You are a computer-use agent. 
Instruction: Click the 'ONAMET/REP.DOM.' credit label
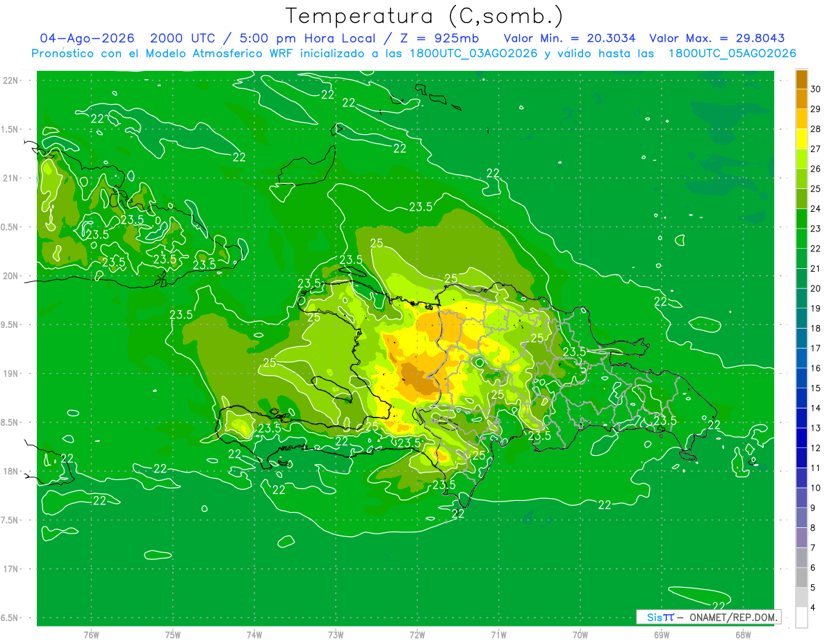click(x=733, y=617)
